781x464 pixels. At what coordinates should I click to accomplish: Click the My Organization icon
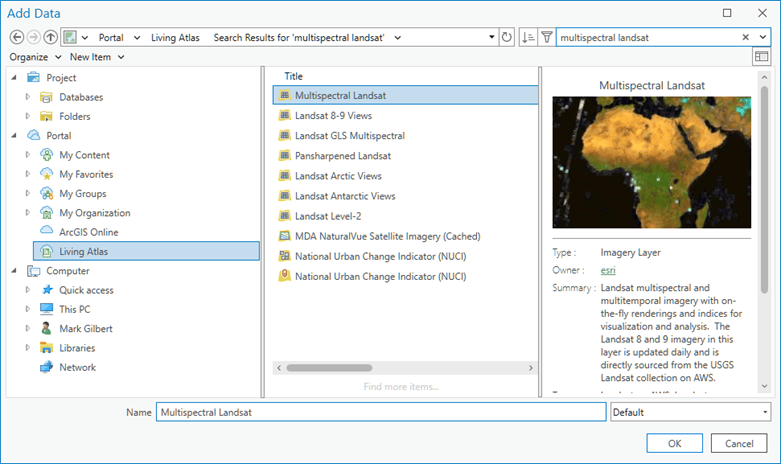(x=46, y=213)
